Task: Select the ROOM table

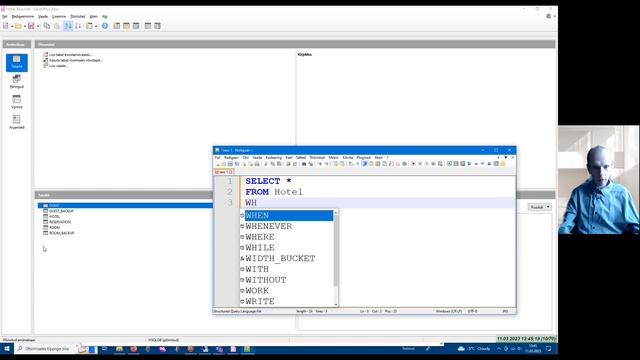Action: tap(51, 227)
